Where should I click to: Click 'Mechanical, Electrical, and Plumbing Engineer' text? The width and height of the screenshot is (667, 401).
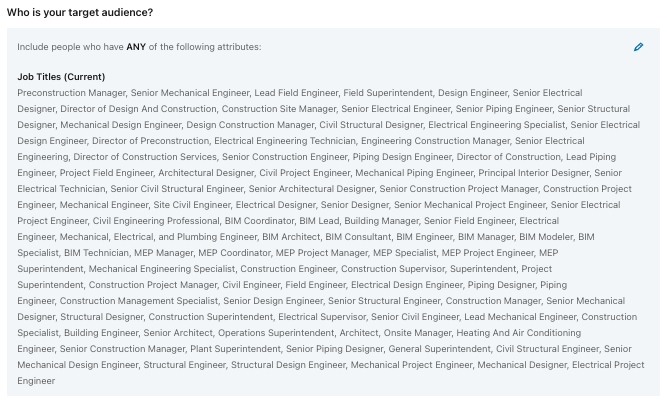[x=158, y=237]
